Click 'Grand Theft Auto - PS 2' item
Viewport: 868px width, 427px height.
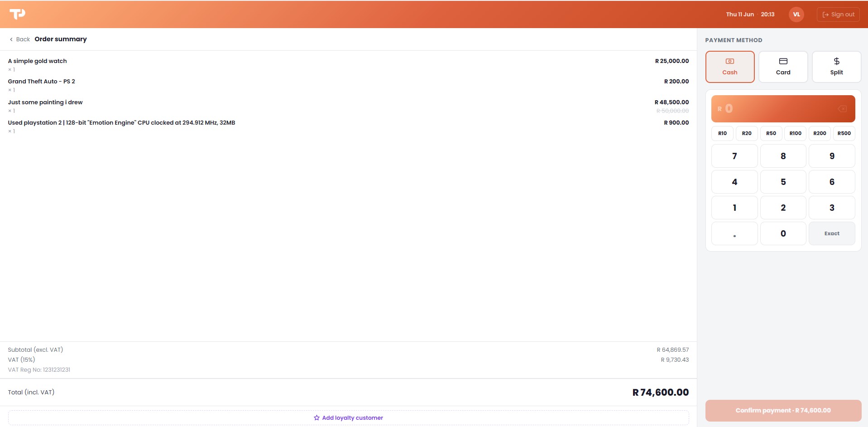41,82
